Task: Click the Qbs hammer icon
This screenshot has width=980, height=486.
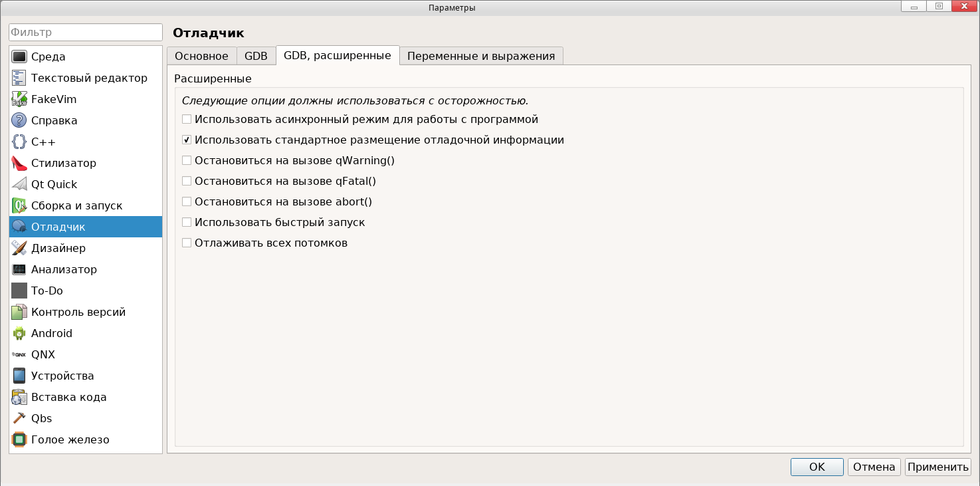Action: (x=19, y=419)
